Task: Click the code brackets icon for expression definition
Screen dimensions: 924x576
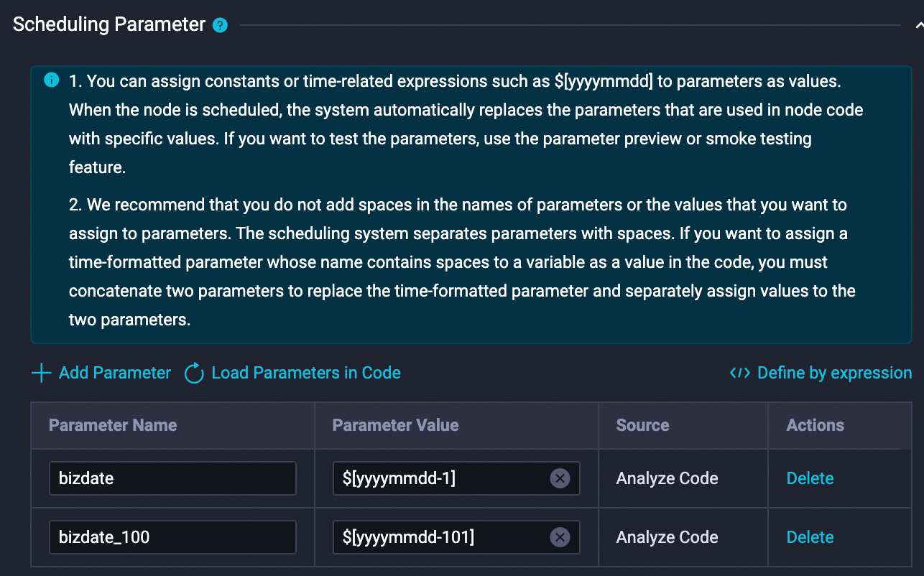Action: pos(740,373)
